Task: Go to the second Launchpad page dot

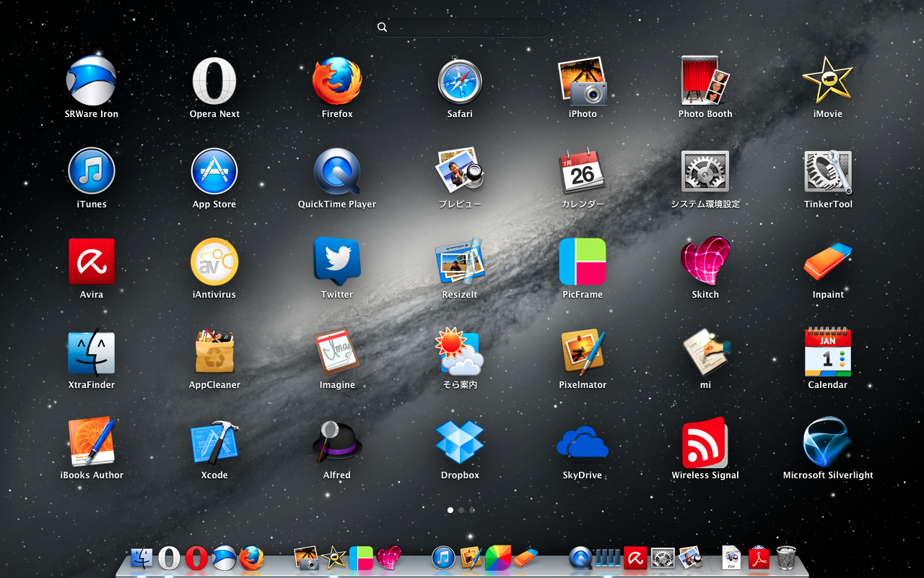Action: click(461, 510)
